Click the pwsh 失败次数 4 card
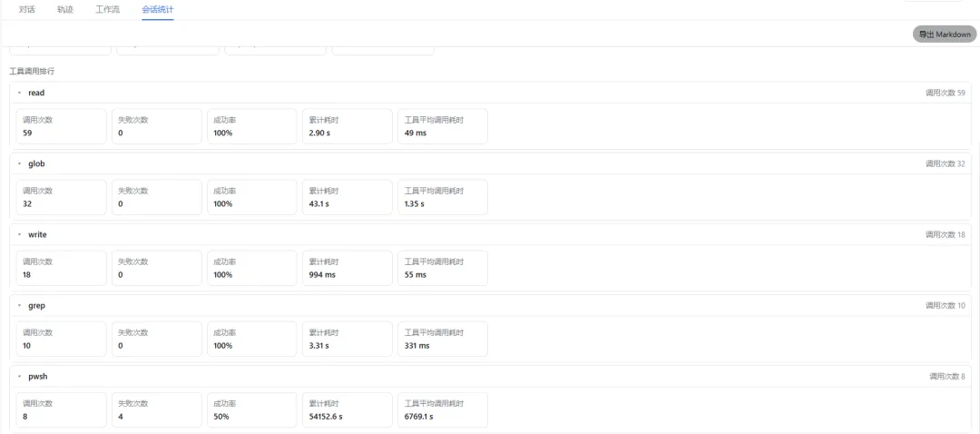 pos(157,409)
